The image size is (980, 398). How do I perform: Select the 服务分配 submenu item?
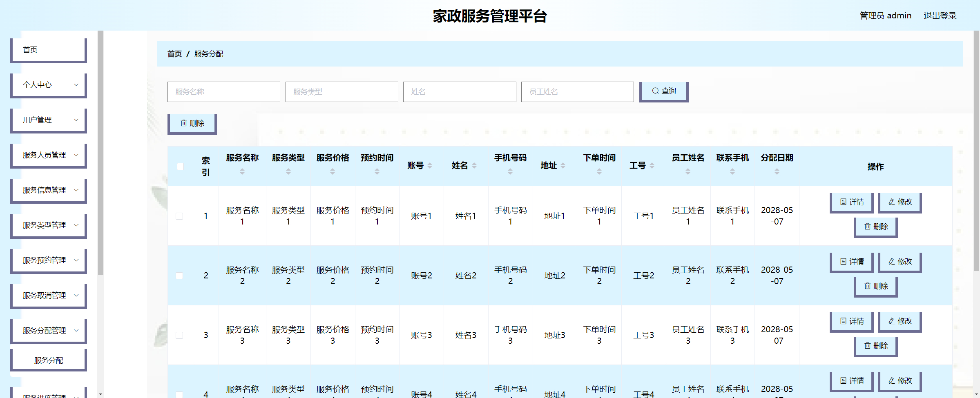click(49, 360)
